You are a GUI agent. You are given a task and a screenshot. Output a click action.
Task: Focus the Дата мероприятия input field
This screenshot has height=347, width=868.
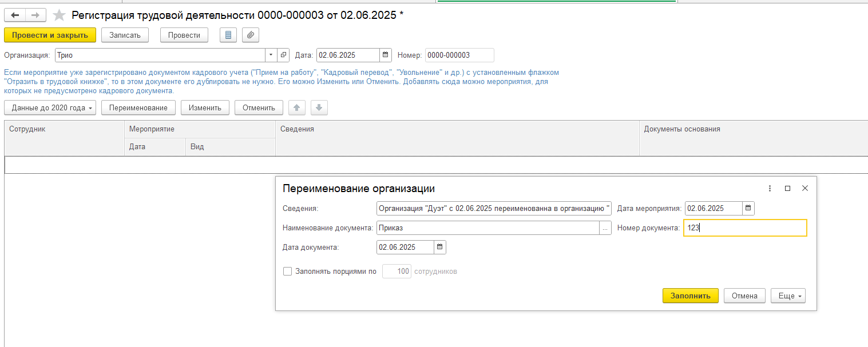(x=714, y=209)
